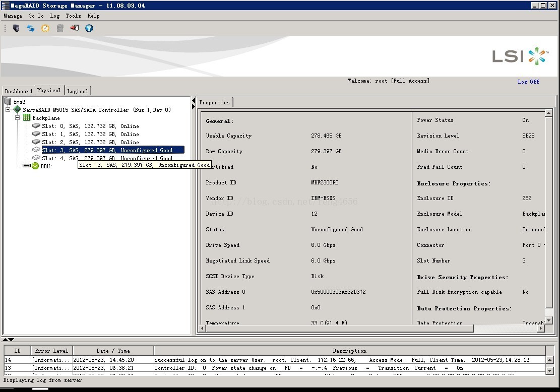The height and width of the screenshot is (392, 560).
Task: Select Slot 0 SAS 136.732 GB Online text
Action: point(90,126)
